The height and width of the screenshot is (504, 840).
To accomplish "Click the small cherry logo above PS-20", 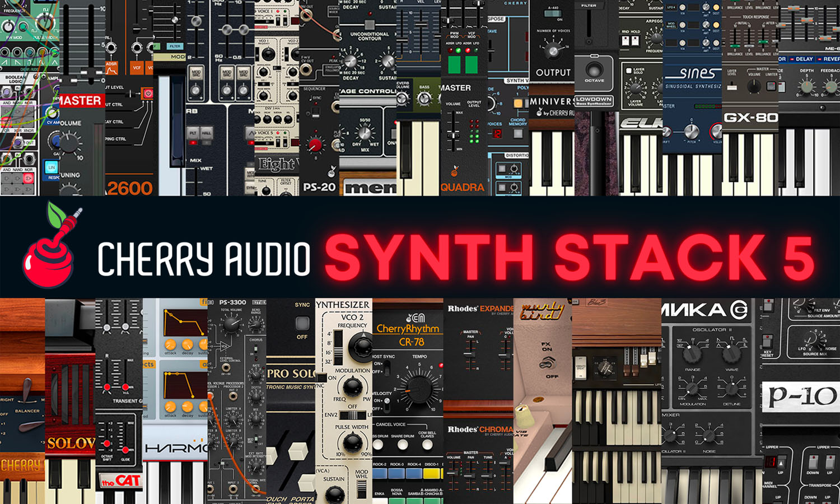I will pos(331,170).
